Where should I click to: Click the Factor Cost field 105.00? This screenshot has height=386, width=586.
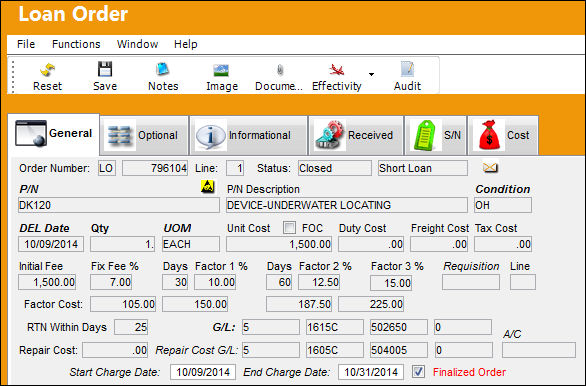tap(123, 304)
